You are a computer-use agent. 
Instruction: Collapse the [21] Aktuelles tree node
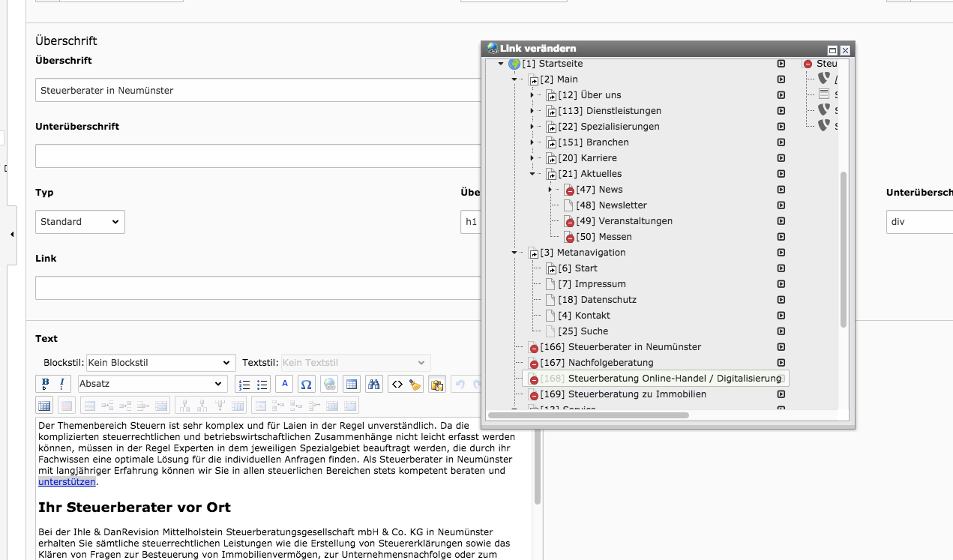click(x=532, y=174)
